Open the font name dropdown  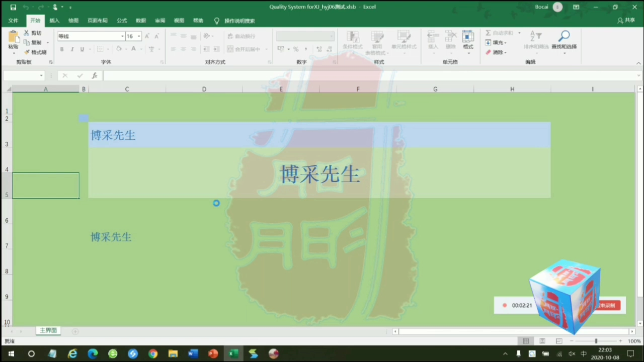pos(122,36)
